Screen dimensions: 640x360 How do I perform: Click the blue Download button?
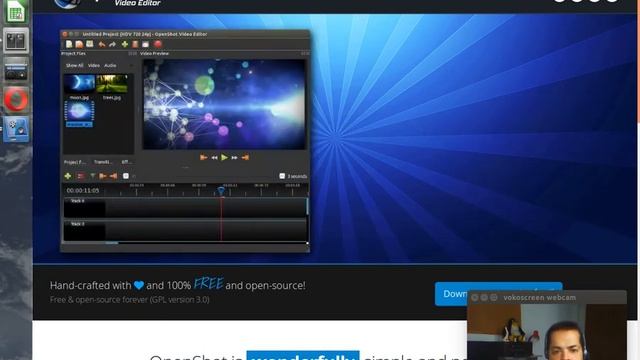451,294
